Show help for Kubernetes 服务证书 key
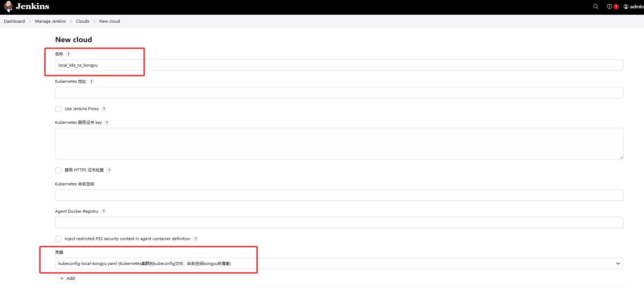The height and width of the screenshot is (288, 644). pyautogui.click(x=107, y=123)
